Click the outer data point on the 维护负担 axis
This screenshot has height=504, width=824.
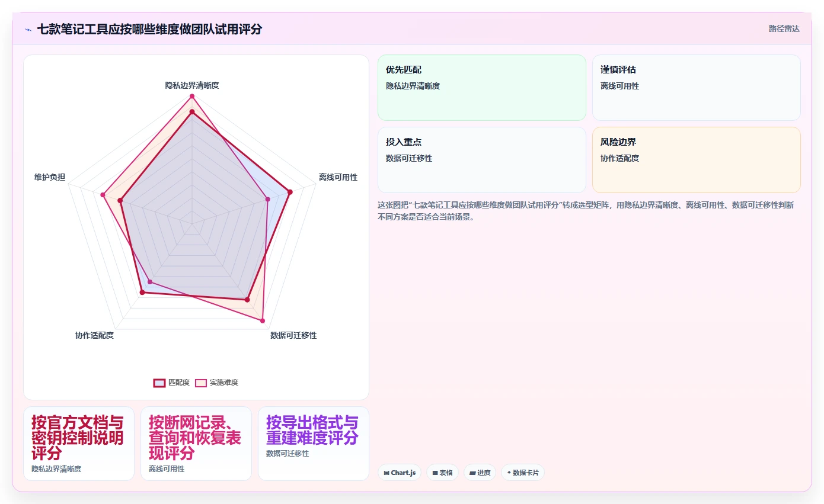(103, 194)
